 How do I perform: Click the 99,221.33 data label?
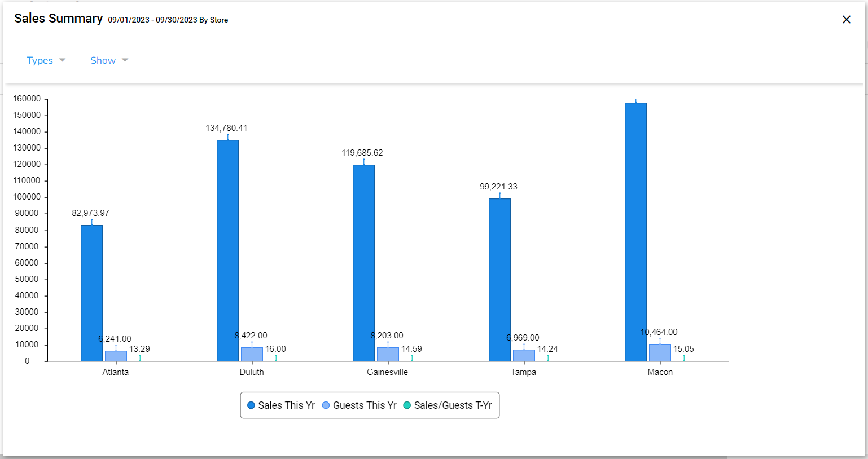coord(498,187)
